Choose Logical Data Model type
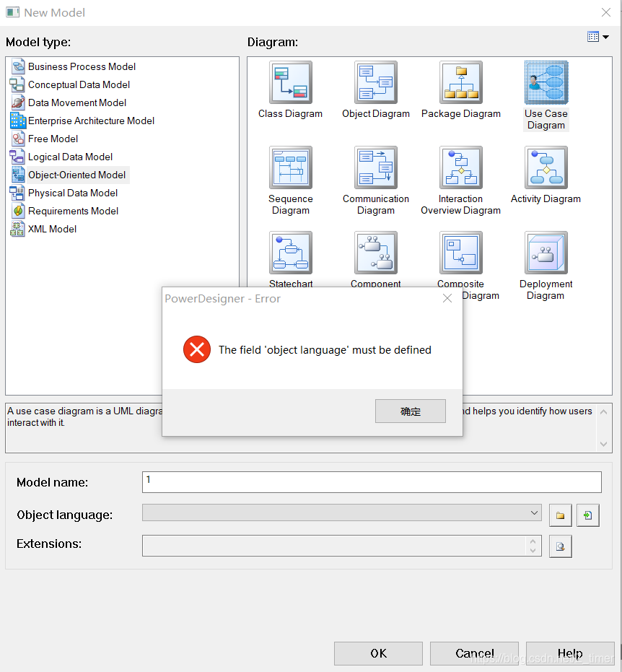622x672 pixels. 61,157
